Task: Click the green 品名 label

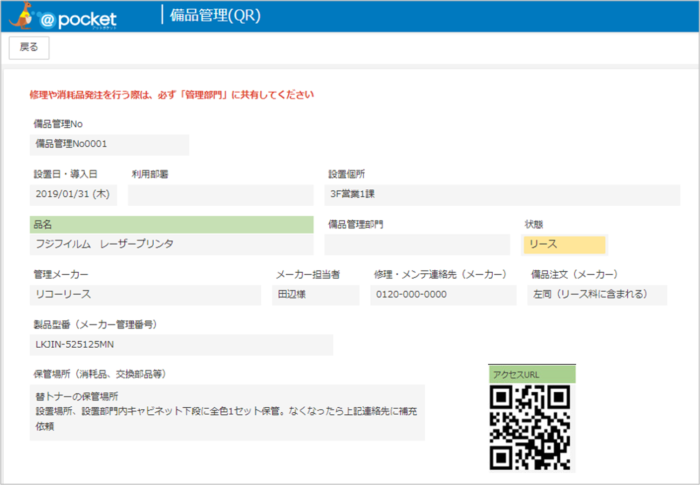Action: click(171, 225)
